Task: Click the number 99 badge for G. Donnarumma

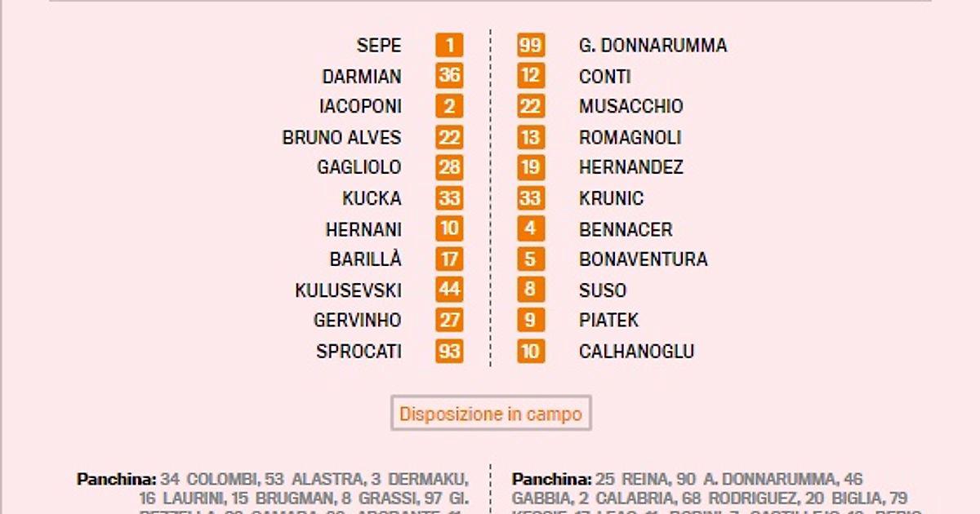Action: pos(531,46)
